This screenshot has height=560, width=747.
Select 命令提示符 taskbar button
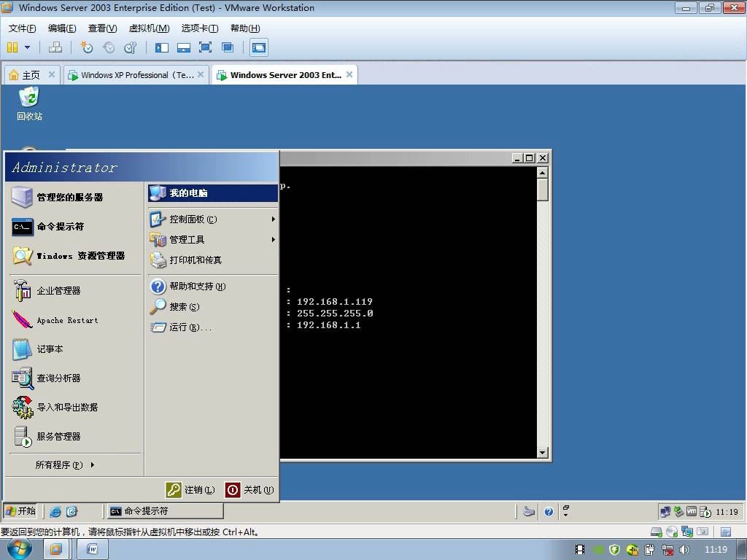[x=166, y=511]
